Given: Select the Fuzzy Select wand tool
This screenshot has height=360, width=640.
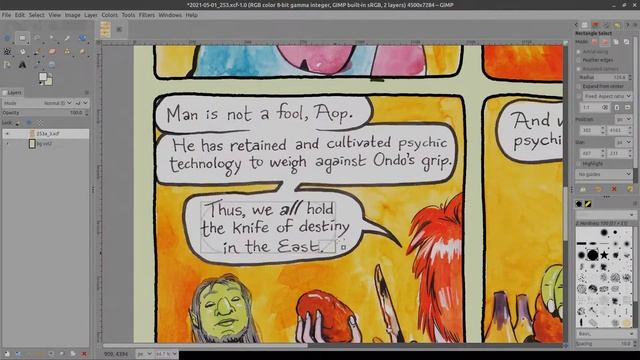Looking at the screenshot, I should coord(52,38).
